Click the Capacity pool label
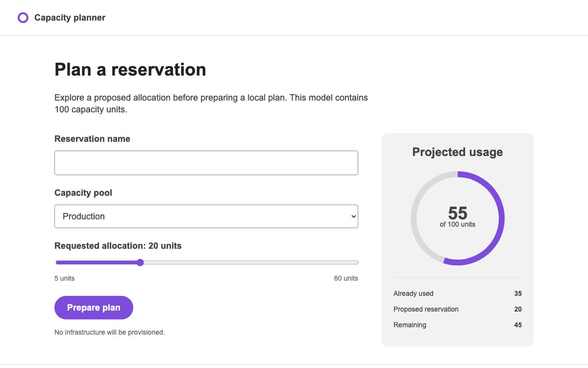 83,193
